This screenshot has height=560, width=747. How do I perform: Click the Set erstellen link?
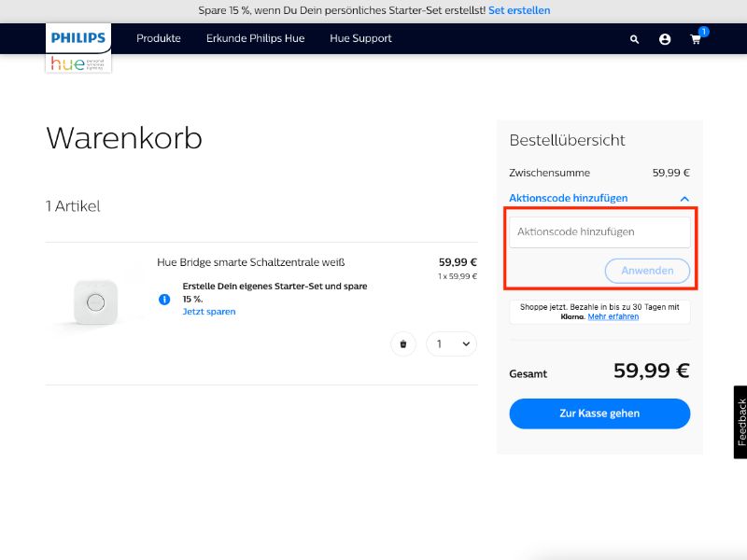pos(519,10)
